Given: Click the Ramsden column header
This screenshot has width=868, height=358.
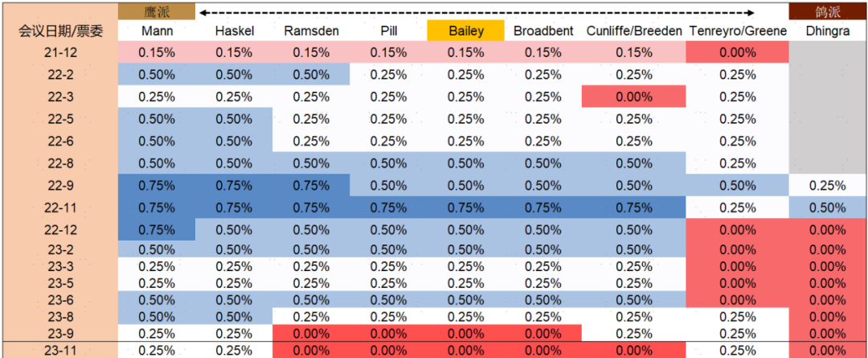Looking at the screenshot, I should pyautogui.click(x=311, y=31).
